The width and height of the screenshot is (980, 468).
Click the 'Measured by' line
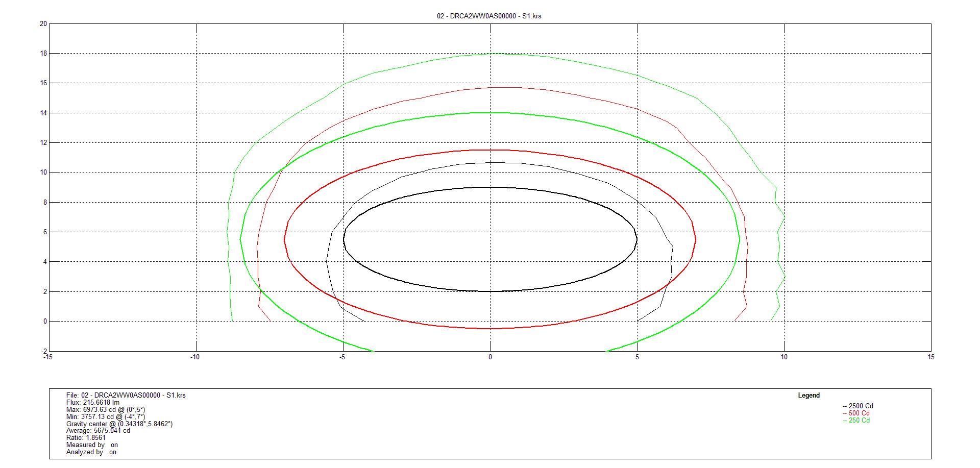point(91,445)
